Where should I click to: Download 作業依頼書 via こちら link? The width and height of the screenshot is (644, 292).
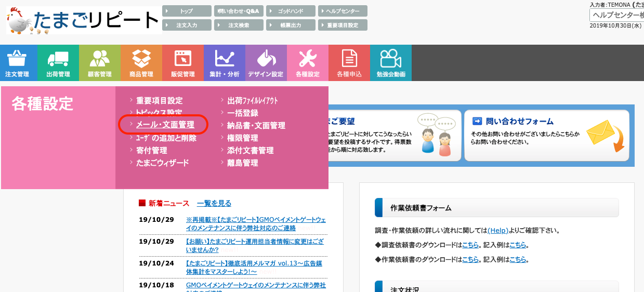pos(470,259)
